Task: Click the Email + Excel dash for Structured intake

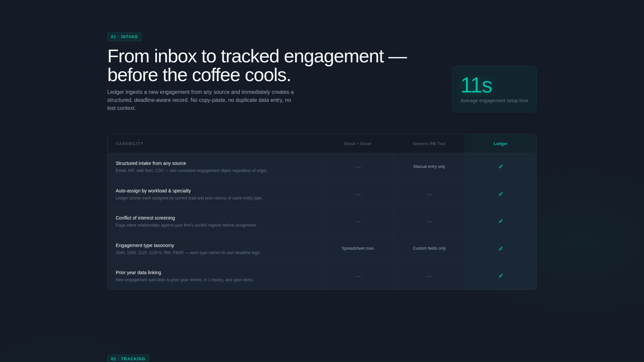Action: click(358, 167)
